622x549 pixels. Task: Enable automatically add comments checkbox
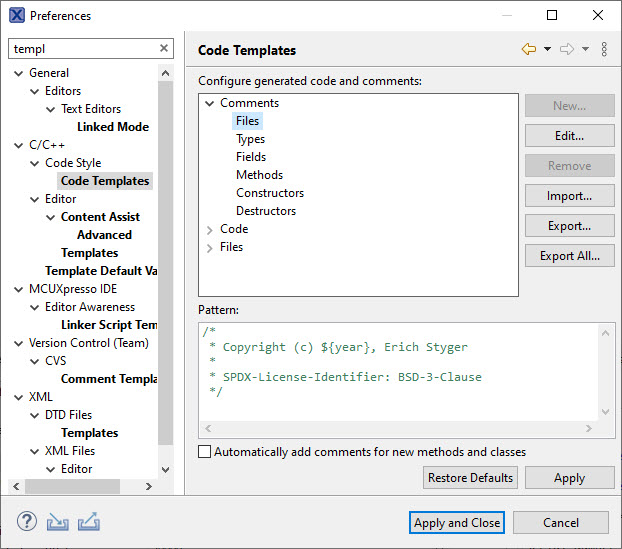(x=205, y=452)
